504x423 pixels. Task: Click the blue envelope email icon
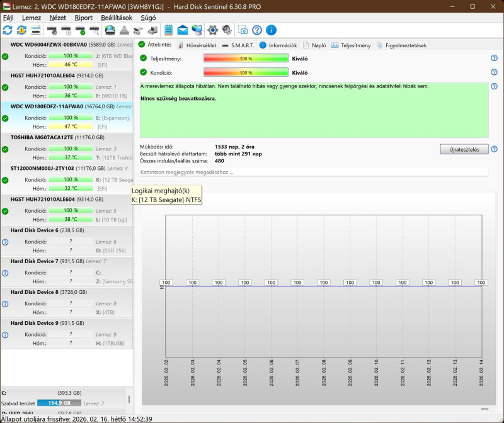[183, 30]
